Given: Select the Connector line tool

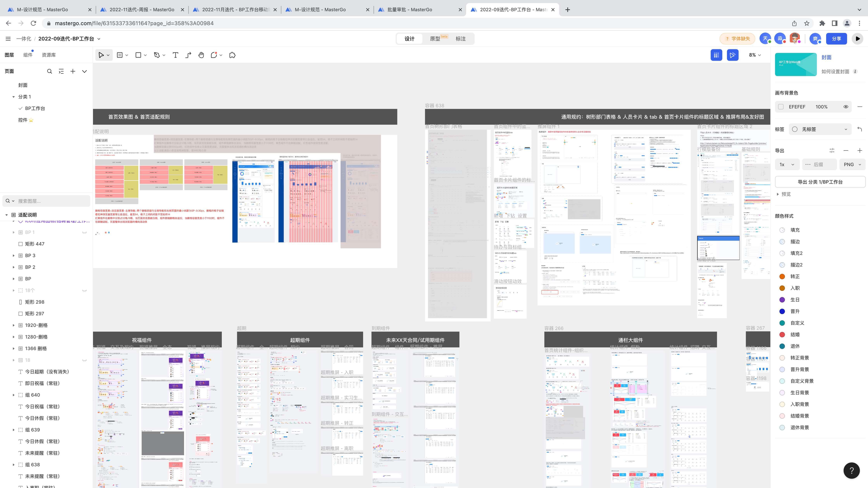Looking at the screenshot, I should pyautogui.click(x=188, y=55).
